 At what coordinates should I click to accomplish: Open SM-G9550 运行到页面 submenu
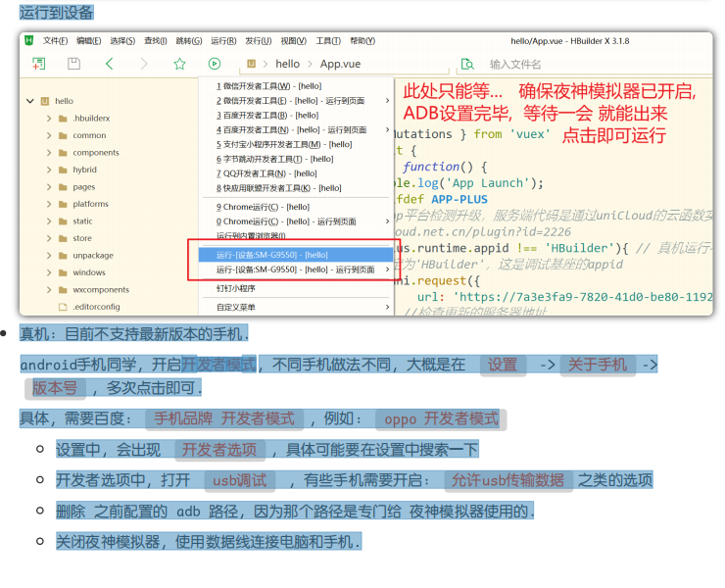296,269
